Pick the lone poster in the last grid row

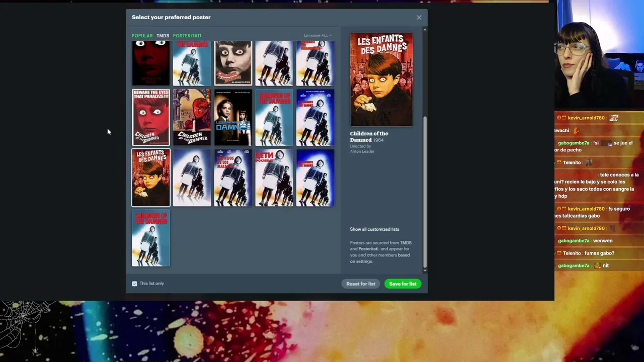[x=151, y=238]
